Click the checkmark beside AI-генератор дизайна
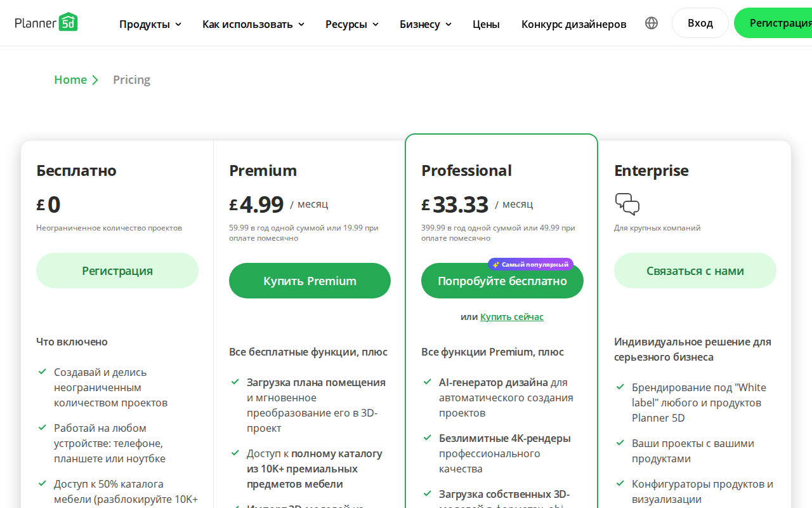Image resolution: width=812 pixels, height=508 pixels. point(428,382)
